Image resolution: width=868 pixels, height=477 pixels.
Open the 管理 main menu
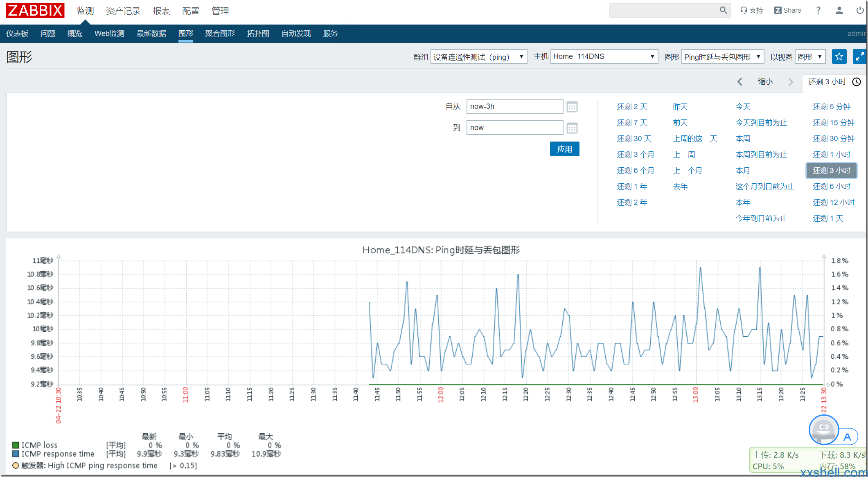coord(220,11)
